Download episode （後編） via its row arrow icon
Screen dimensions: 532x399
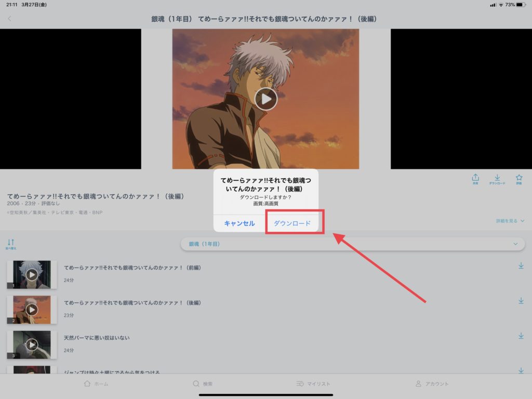tap(521, 301)
